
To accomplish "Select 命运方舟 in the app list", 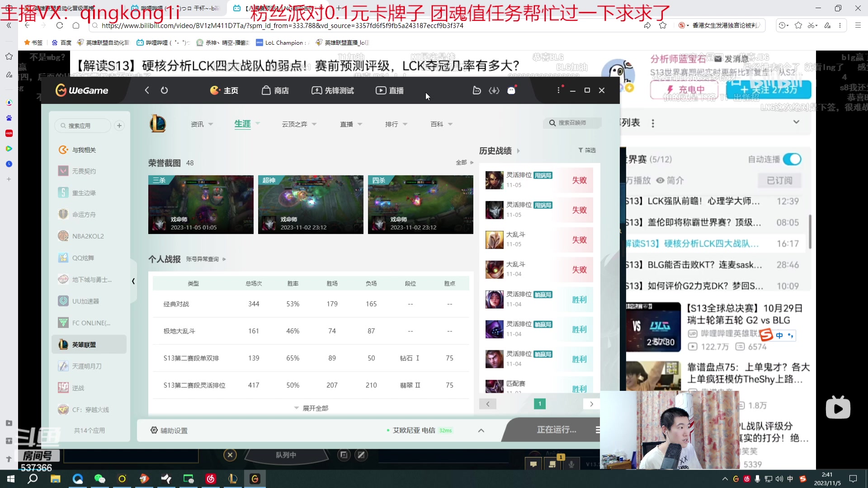I will point(89,215).
